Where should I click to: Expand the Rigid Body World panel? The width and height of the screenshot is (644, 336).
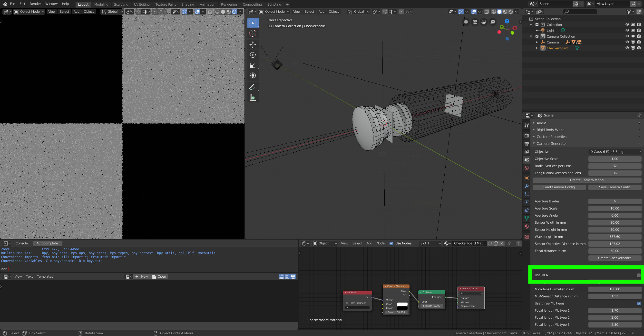point(550,130)
